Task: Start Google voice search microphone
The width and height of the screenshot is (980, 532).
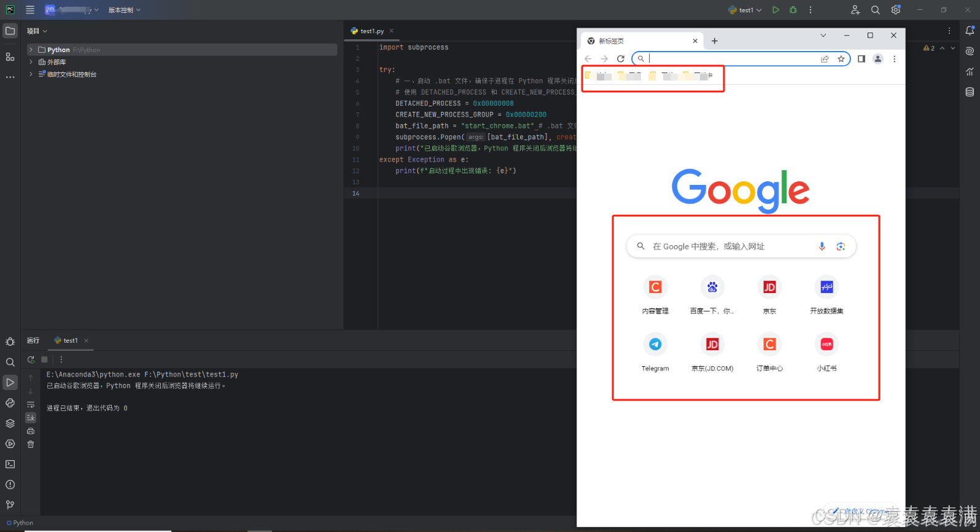Action: coord(822,246)
